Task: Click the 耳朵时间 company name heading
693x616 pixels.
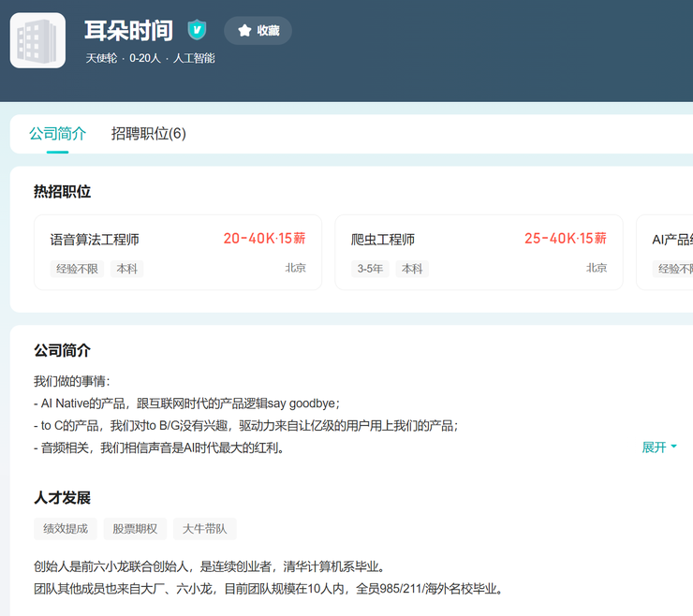Action: tap(128, 31)
